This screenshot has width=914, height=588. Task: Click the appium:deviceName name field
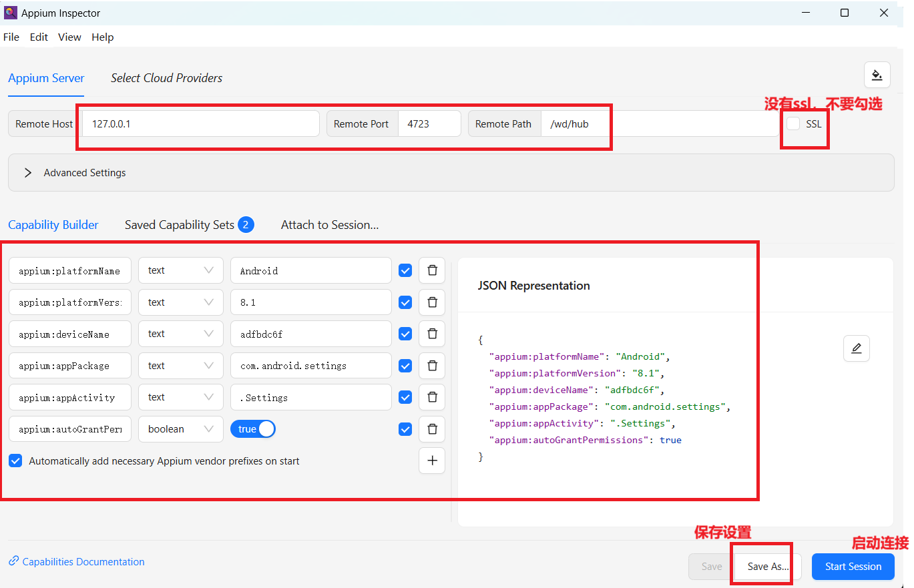[x=70, y=334]
